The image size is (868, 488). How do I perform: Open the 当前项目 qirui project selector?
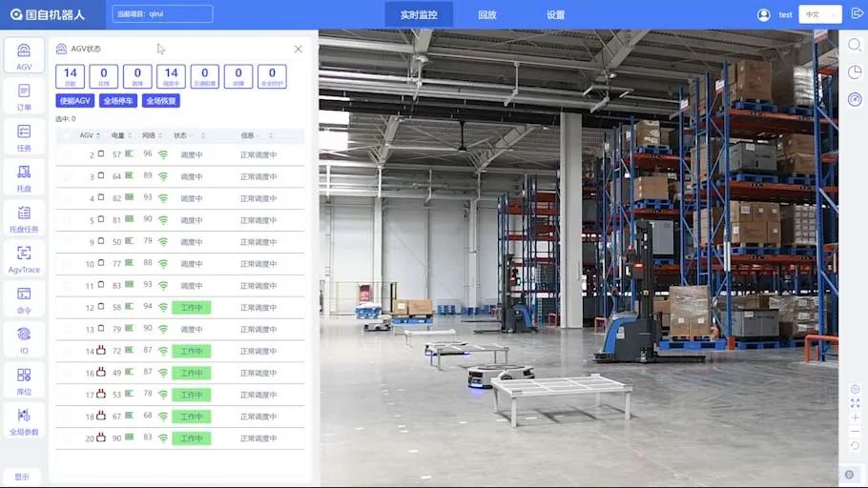coord(162,14)
